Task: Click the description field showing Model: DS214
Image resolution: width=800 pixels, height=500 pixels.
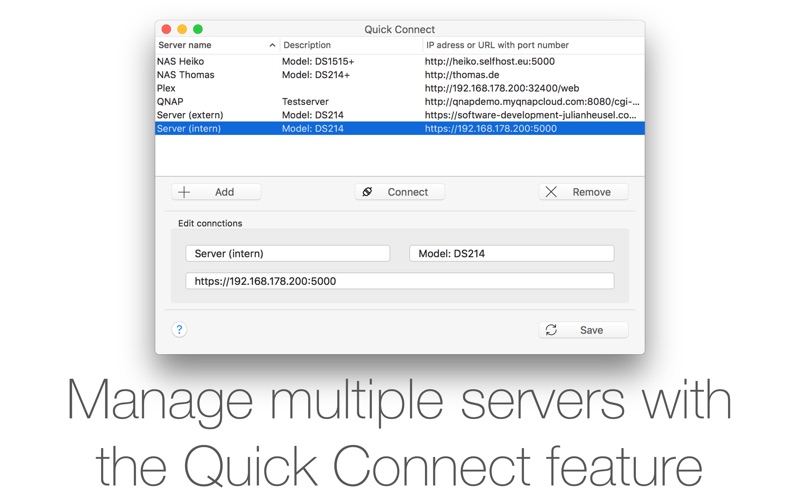Action: coord(512,254)
